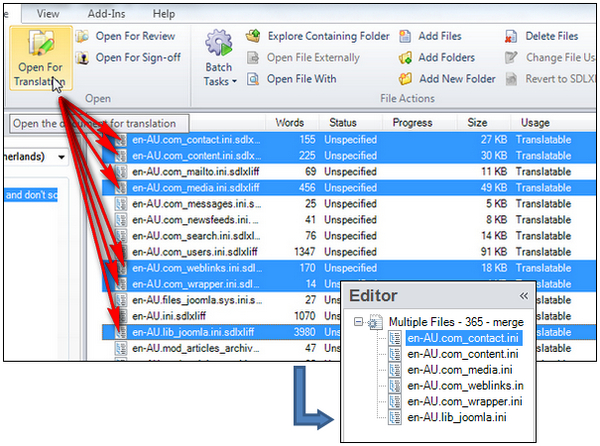Screen dimensions: 600x446
Task: Open the Batch Tasks dropdown
Action: (220, 60)
